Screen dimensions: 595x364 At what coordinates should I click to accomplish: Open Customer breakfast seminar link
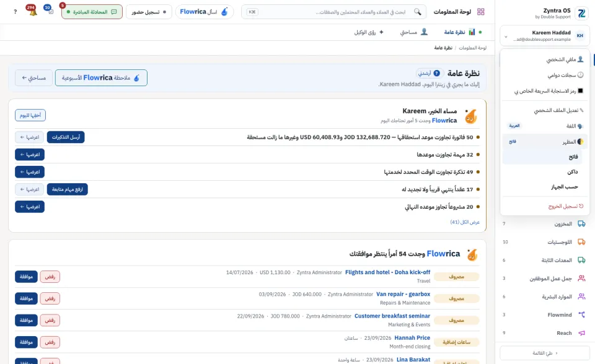[392, 316]
